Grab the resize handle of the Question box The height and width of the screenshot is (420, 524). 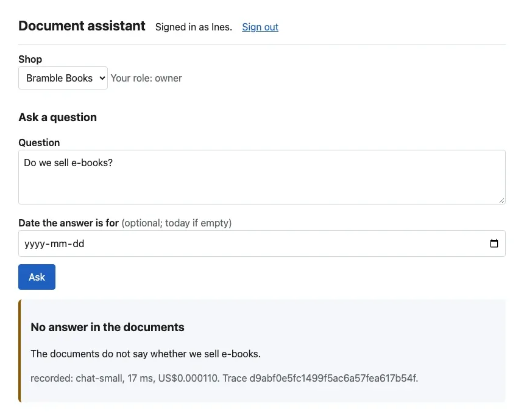[x=501, y=200]
